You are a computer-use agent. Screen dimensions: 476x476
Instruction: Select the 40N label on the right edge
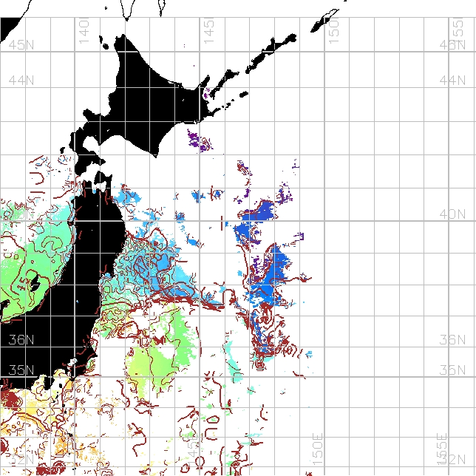coord(452,214)
